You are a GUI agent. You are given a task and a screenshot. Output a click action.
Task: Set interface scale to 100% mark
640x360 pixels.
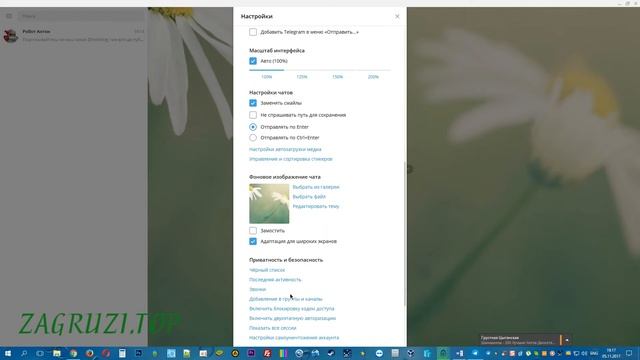267,77
